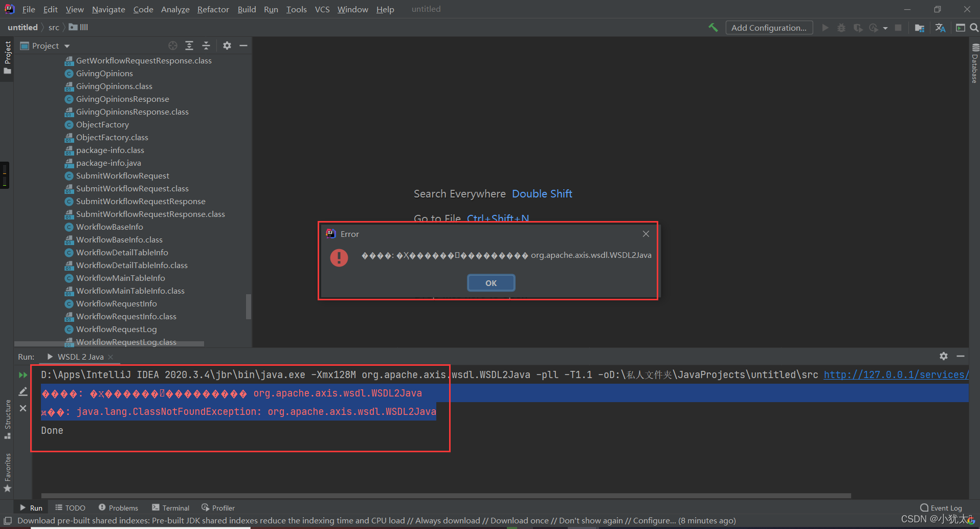Click the Collapse All icon in Project panel
Viewport: 980px width, 529px height.
[206, 46]
